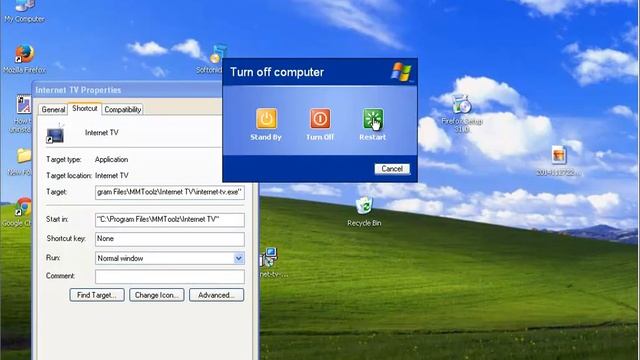Select the Softonic desktop icon
Viewport: 640px width, 360px height.
pos(218,54)
